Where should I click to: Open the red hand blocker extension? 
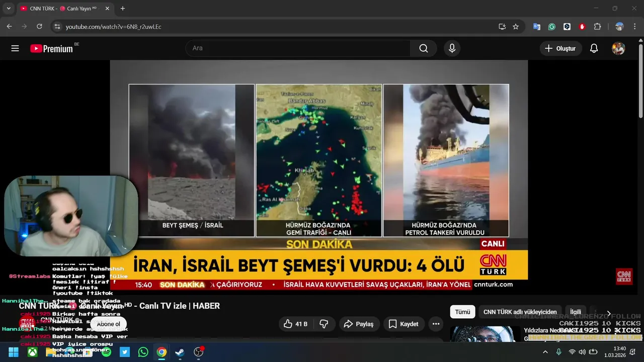[582, 27]
